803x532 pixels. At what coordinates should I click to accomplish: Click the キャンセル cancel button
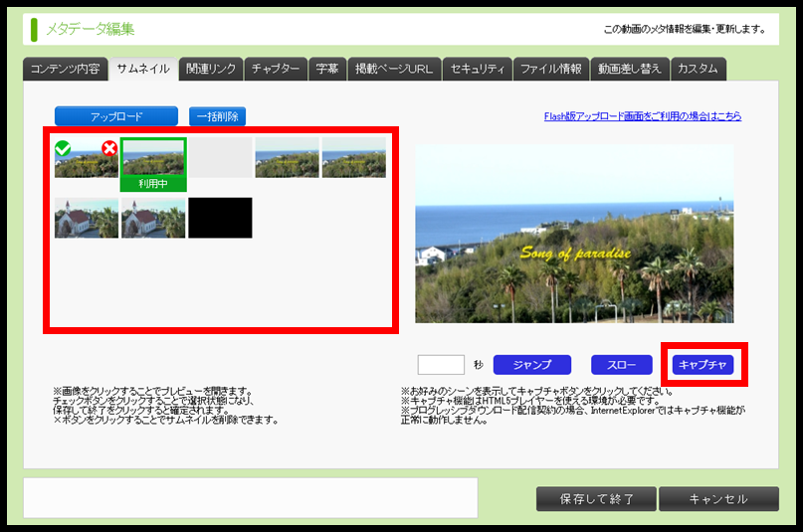coord(717,498)
